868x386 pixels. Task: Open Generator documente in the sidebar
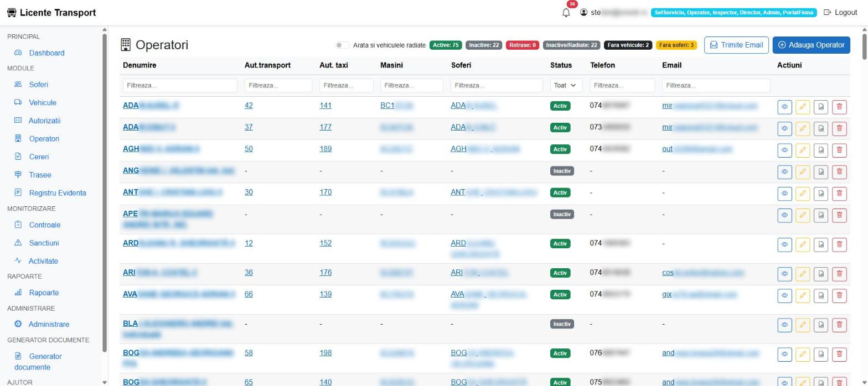point(38,362)
